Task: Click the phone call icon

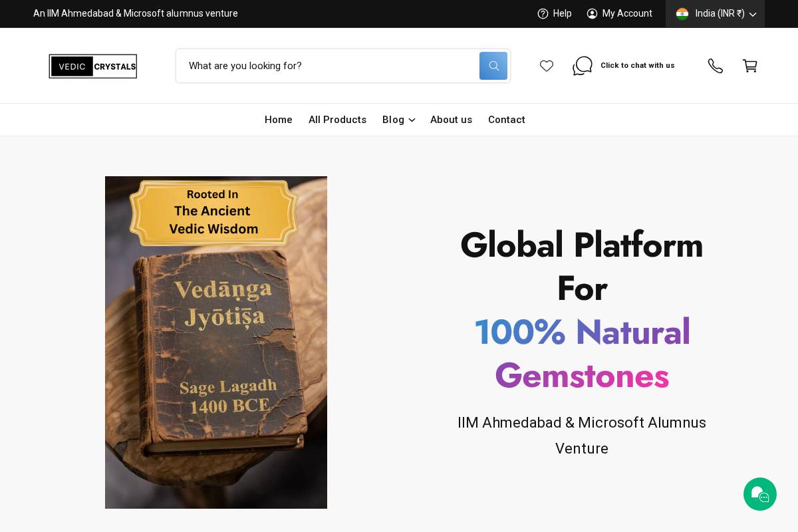Action: (716, 66)
